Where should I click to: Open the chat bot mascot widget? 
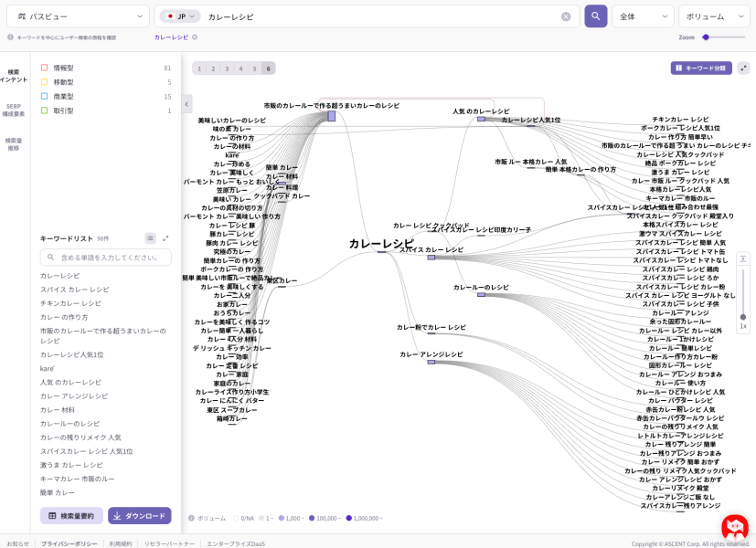735,527
